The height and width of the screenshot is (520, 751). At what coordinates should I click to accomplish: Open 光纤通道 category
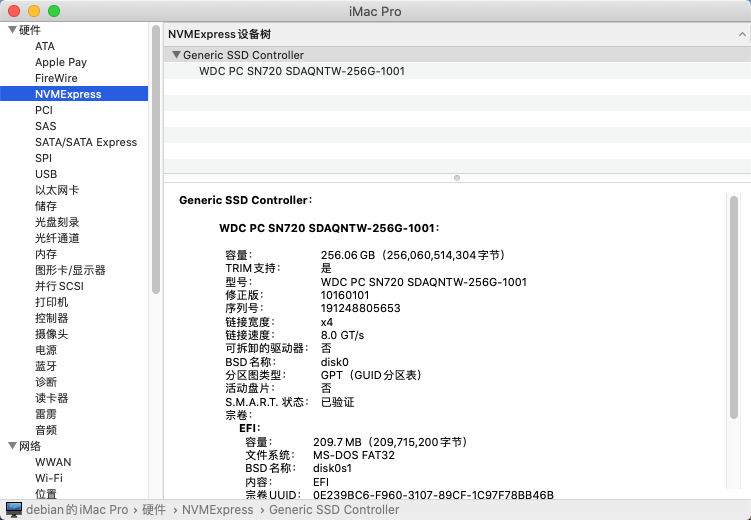click(57, 238)
